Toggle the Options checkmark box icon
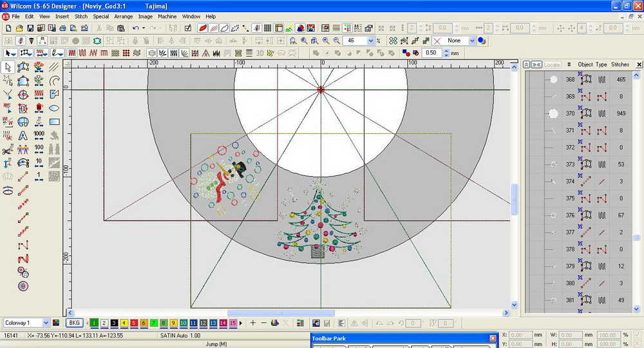Image resolution: width=644 pixels, height=348 pixels. [x=187, y=28]
